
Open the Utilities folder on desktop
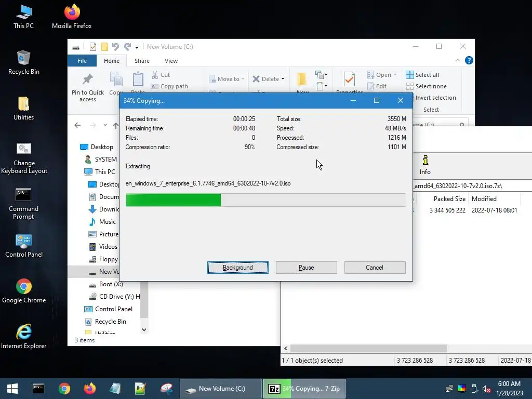coord(24,109)
